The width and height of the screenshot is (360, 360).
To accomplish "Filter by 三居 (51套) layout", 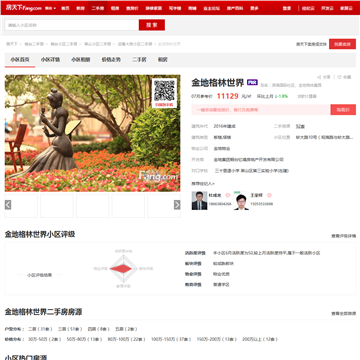I will point(70,329).
